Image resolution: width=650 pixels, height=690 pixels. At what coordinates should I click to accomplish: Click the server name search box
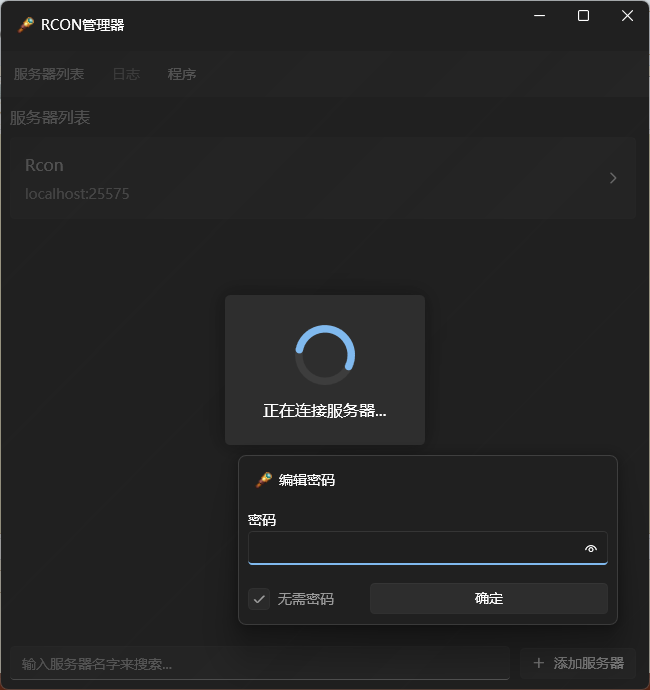[260, 664]
